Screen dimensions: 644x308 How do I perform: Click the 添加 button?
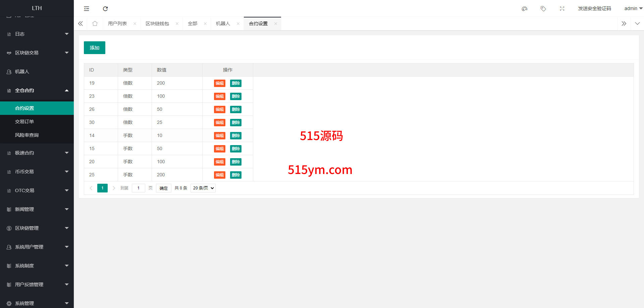point(95,48)
